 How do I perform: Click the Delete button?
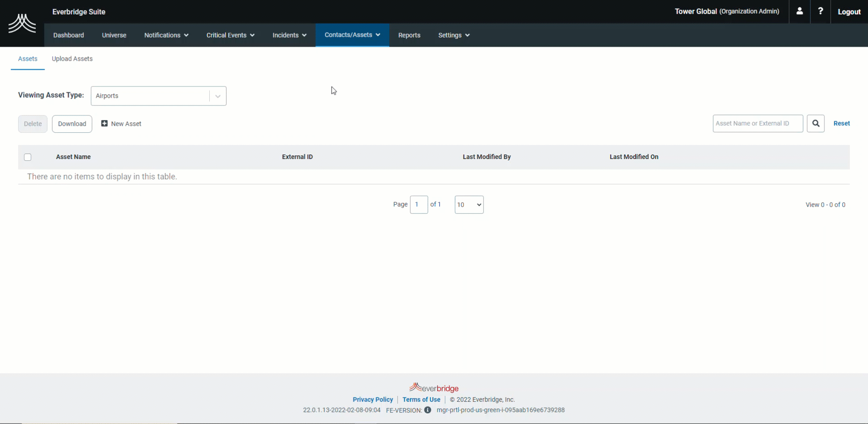click(x=33, y=124)
